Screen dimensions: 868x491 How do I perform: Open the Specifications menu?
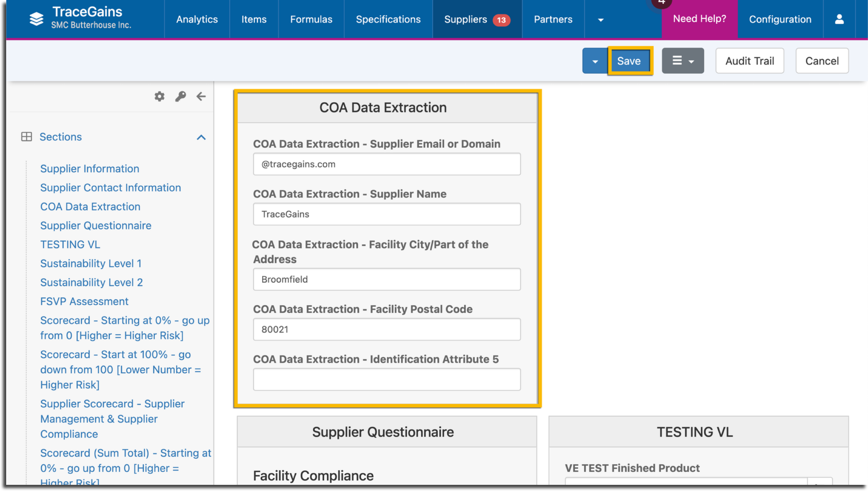[x=388, y=19]
